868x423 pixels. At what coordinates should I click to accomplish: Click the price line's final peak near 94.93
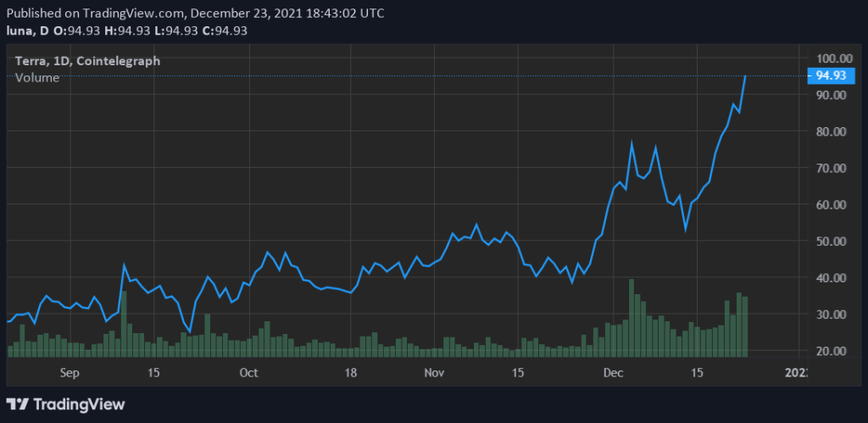coord(745,76)
